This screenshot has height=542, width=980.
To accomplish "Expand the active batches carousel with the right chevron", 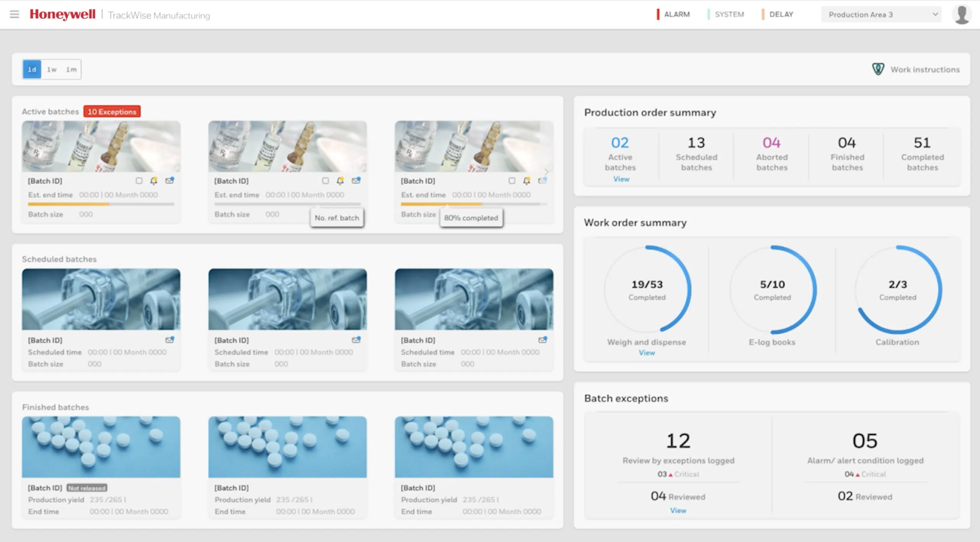I will click(x=547, y=172).
